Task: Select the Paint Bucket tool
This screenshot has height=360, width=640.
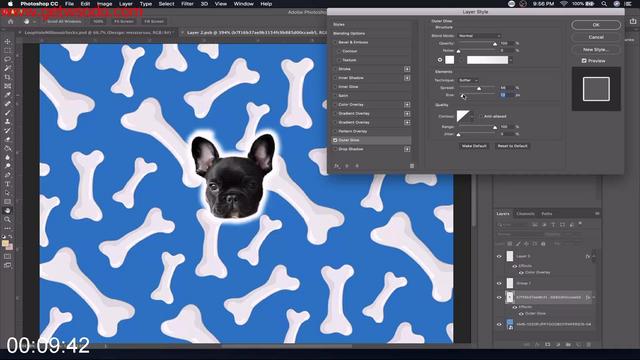Action: pyautogui.click(x=7, y=148)
